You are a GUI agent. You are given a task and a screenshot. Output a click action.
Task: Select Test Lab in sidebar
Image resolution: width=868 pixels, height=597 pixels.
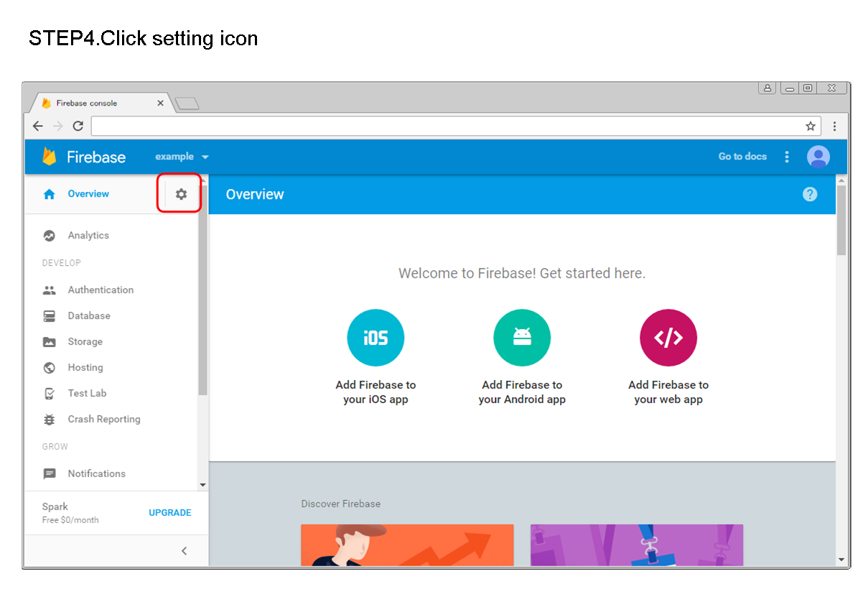click(x=87, y=394)
